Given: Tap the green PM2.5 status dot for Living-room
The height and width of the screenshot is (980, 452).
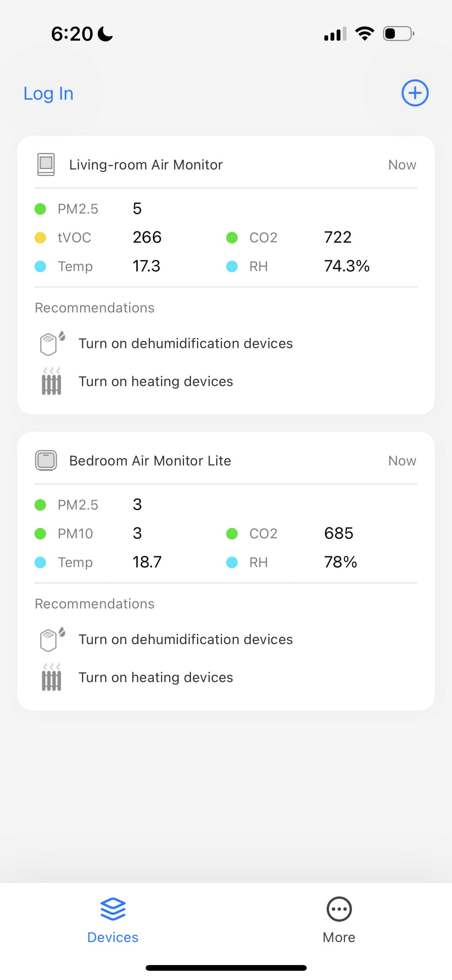Looking at the screenshot, I should coord(40,209).
